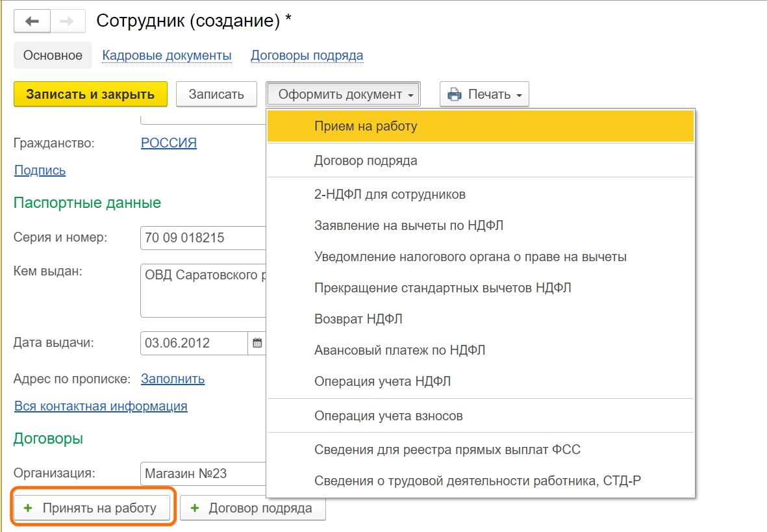Switch to the Основное tab
This screenshot has height=532, width=767.
(53, 55)
